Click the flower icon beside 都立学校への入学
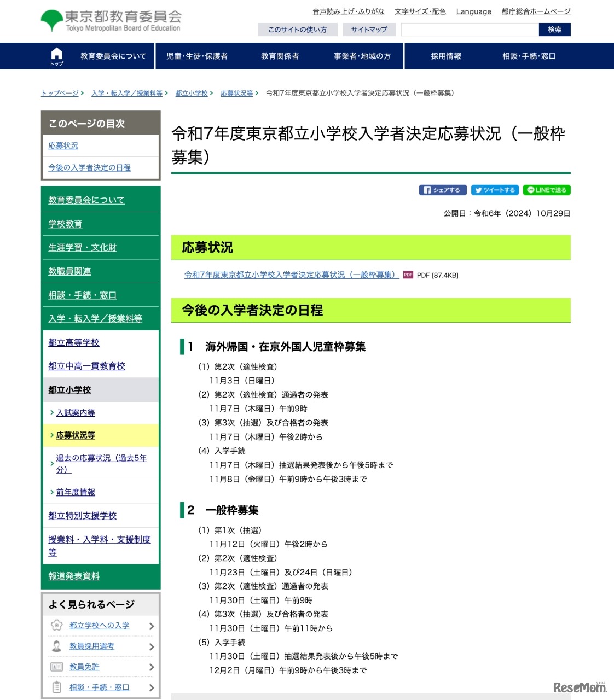 pos(56,625)
